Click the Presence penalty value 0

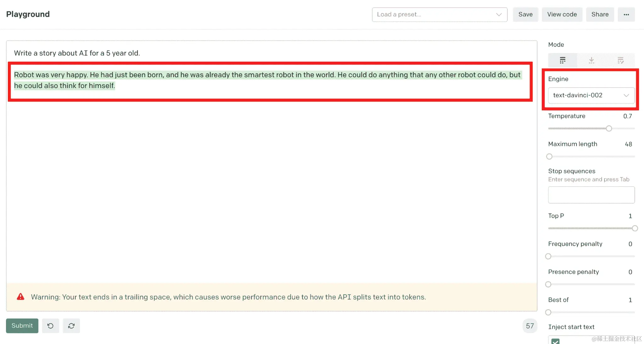[x=630, y=272]
